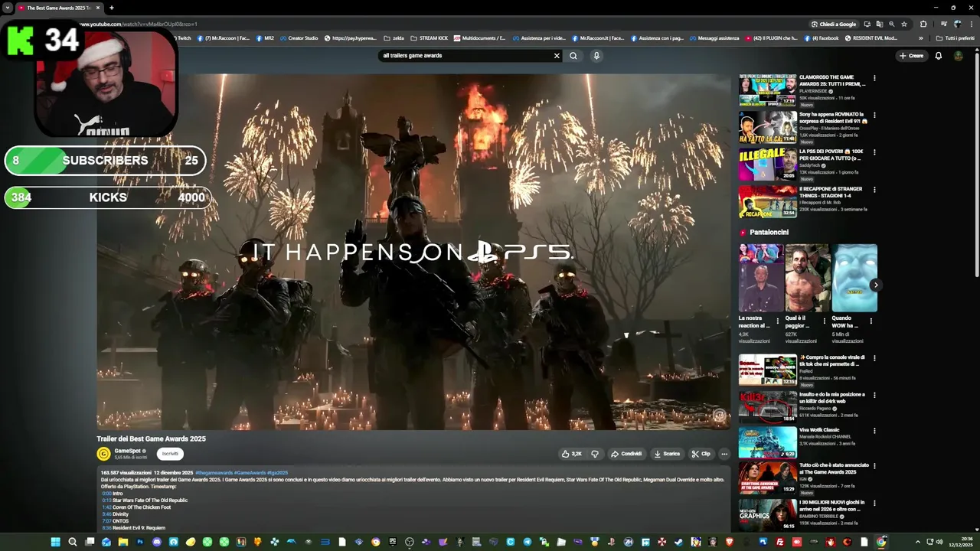The image size is (980, 551).
Task: Show hidden system tray icons
Action: click(x=918, y=542)
